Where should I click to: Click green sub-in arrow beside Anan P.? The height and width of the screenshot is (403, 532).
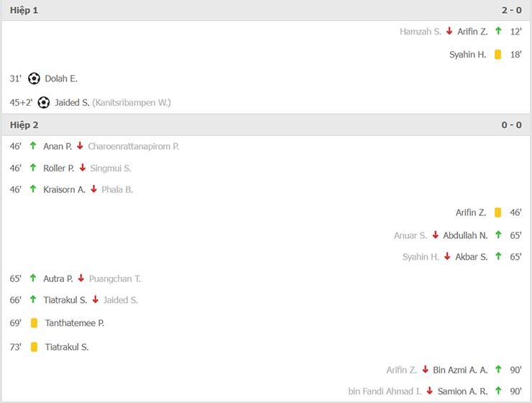pos(33,146)
